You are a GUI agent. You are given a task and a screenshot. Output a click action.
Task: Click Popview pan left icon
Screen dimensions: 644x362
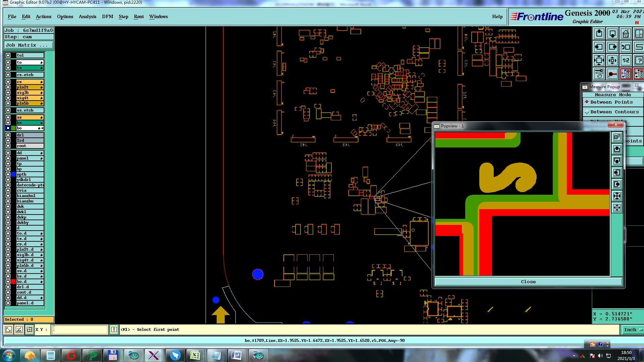[617, 172]
